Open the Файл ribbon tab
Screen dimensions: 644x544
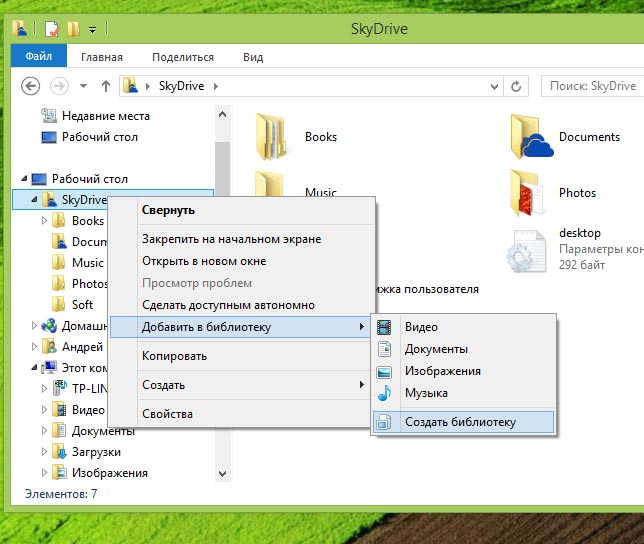pos(38,57)
